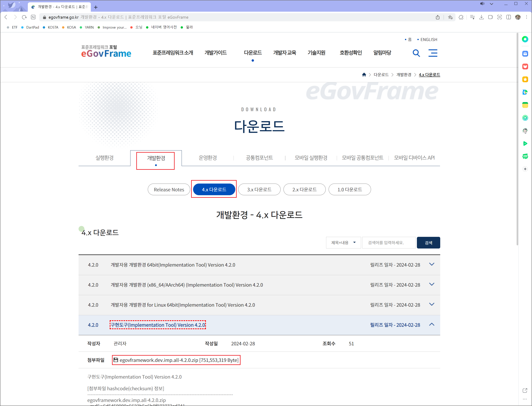Click the site search magnifier icon
Screen dimensions: 532x406
click(416, 53)
